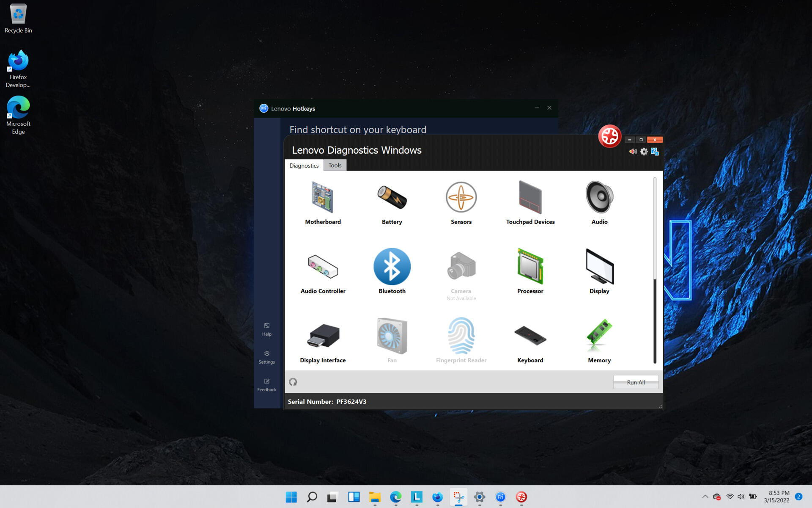The image size is (812, 508).
Task: Open the Processor diagnostic
Action: pyautogui.click(x=530, y=266)
